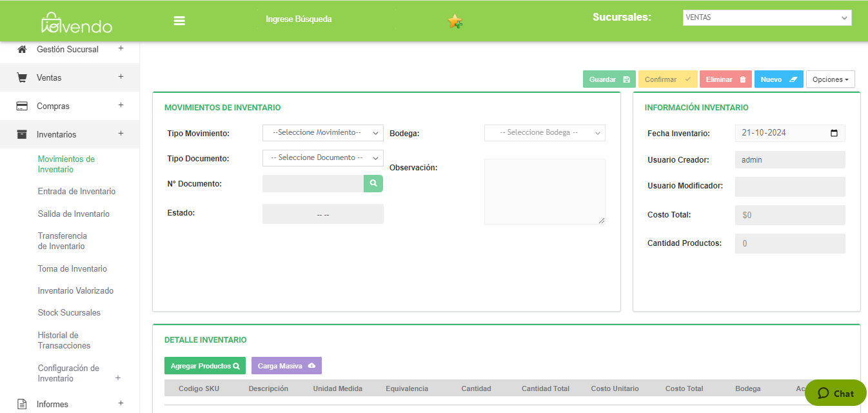Click the N° Documento search magnifier button
868x413 pixels.
pyautogui.click(x=373, y=184)
